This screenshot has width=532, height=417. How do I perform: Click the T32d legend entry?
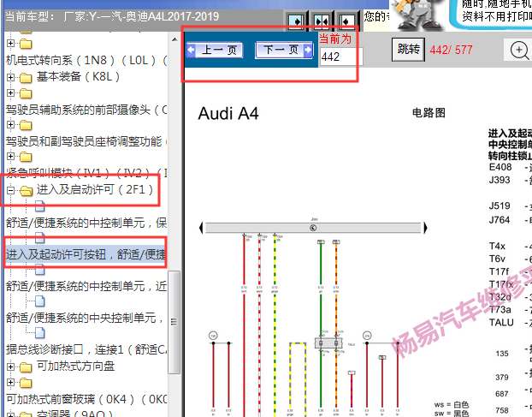[x=499, y=297]
